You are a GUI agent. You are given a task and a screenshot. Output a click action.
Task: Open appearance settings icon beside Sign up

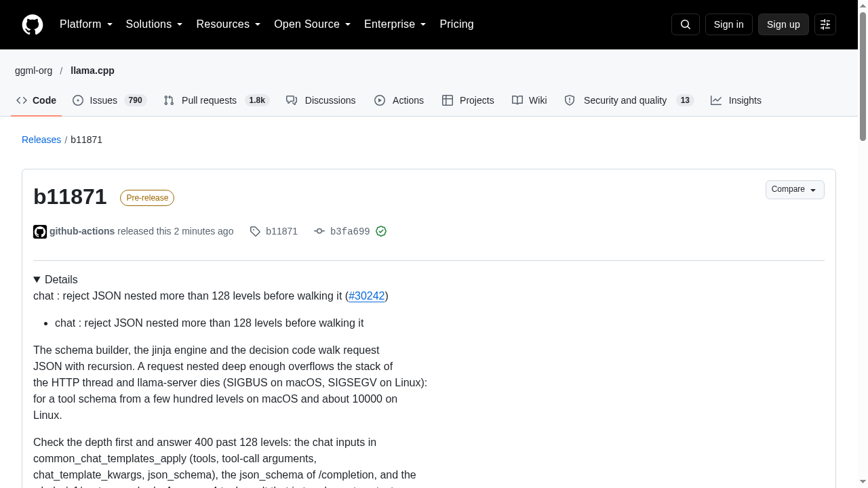point(825,24)
